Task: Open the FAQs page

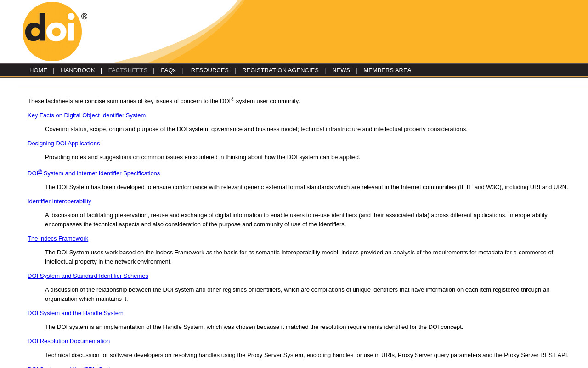Action: click(x=168, y=70)
